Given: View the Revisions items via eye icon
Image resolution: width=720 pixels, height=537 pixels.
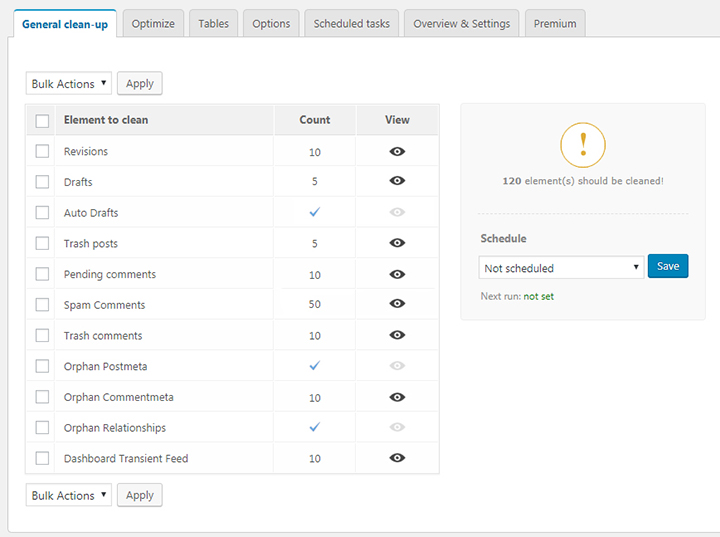Looking at the screenshot, I should click(x=397, y=152).
